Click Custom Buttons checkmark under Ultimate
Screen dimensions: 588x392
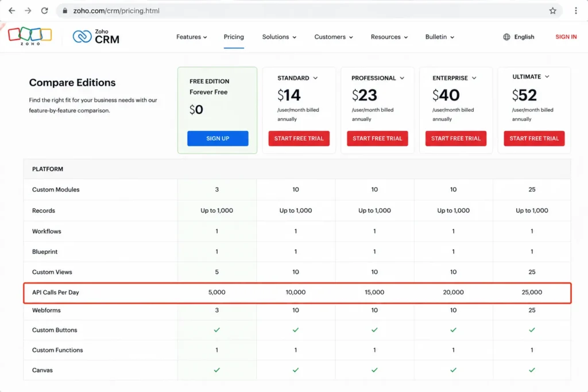[x=532, y=330]
